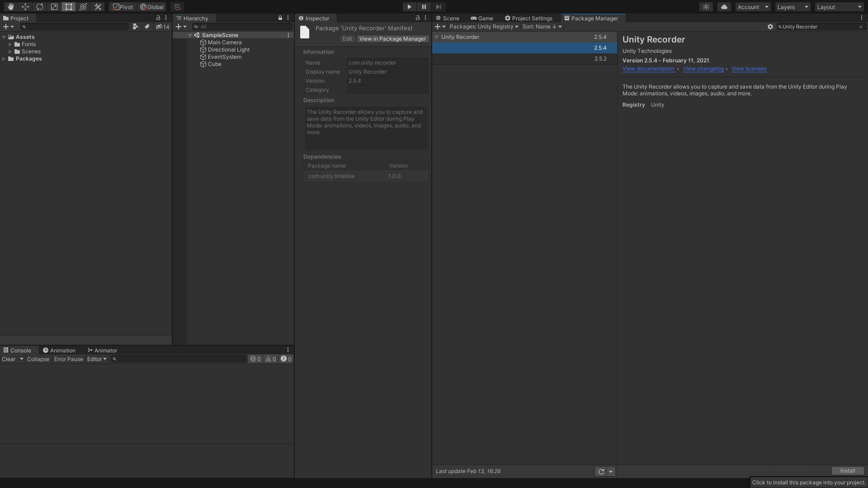The image size is (868, 488).
Task: Switch to the Game tab
Action: tap(482, 19)
